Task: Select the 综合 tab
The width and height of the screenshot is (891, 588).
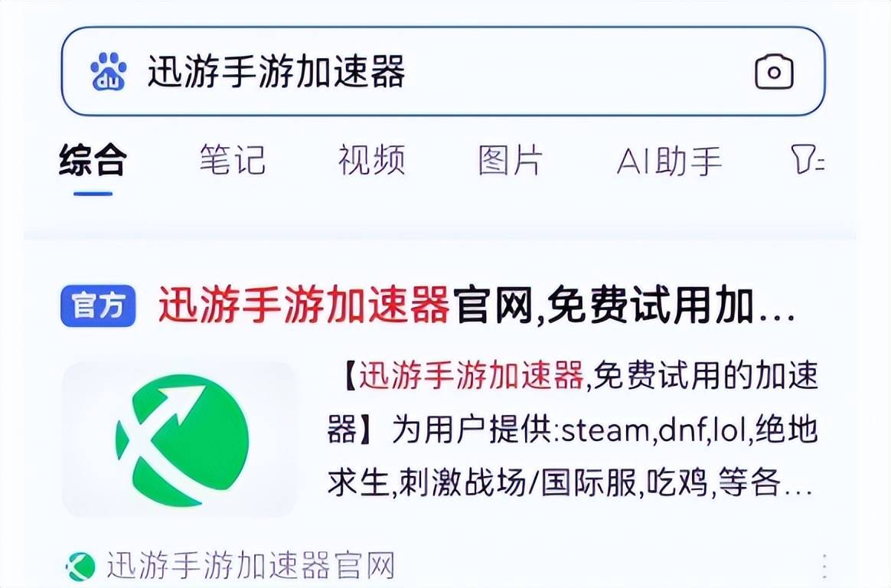Action: coord(93,160)
